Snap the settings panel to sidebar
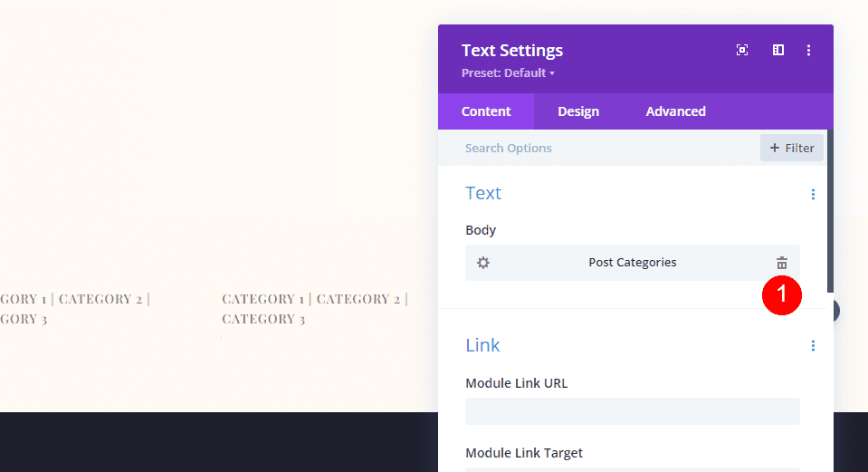 point(777,51)
